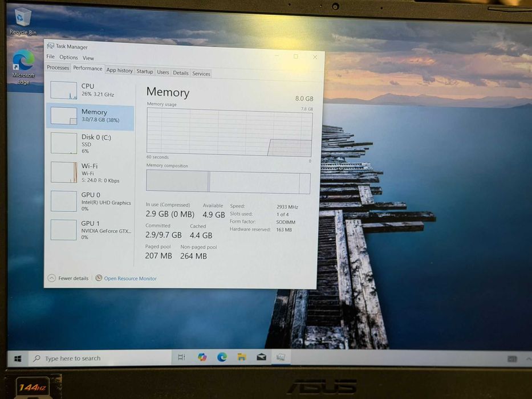Click the taskbar search box
Image resolution: width=532 pixels, height=399 pixels.
pyautogui.click(x=100, y=359)
